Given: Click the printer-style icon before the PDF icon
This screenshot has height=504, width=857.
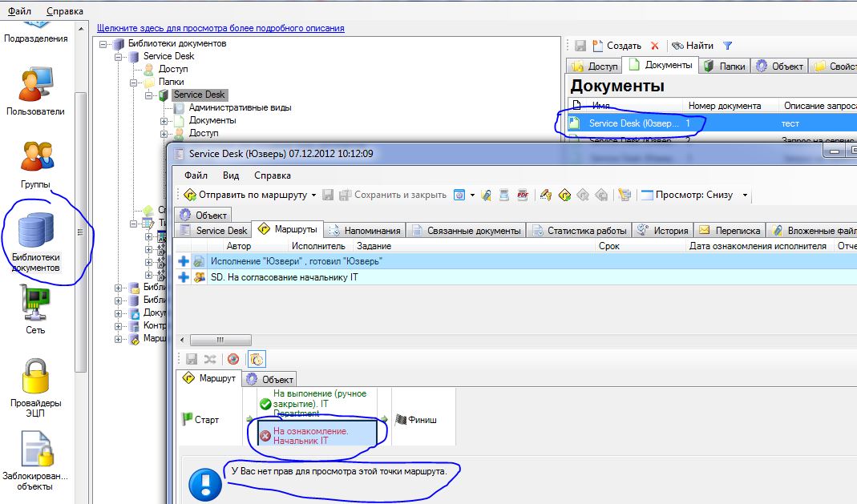Looking at the screenshot, I should (504, 195).
